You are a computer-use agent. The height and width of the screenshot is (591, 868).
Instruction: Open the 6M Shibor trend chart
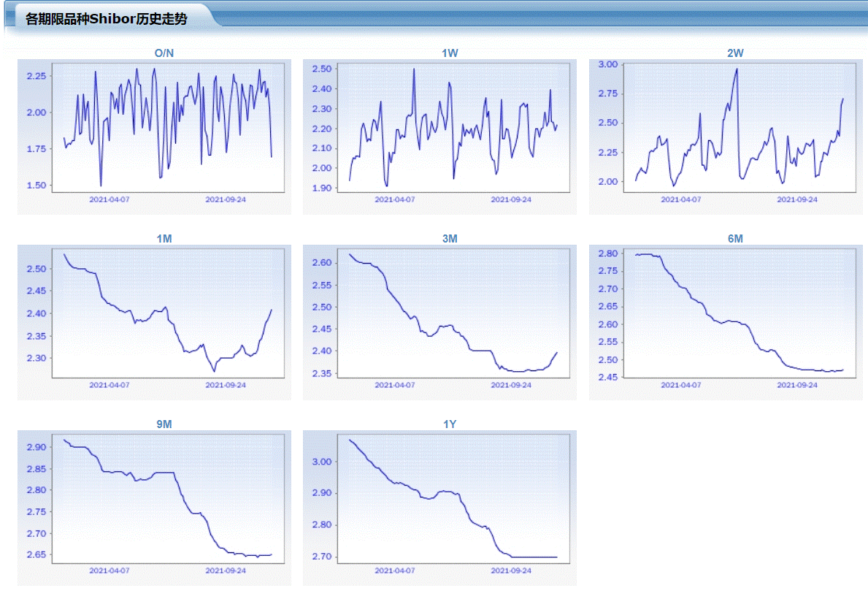(726, 322)
